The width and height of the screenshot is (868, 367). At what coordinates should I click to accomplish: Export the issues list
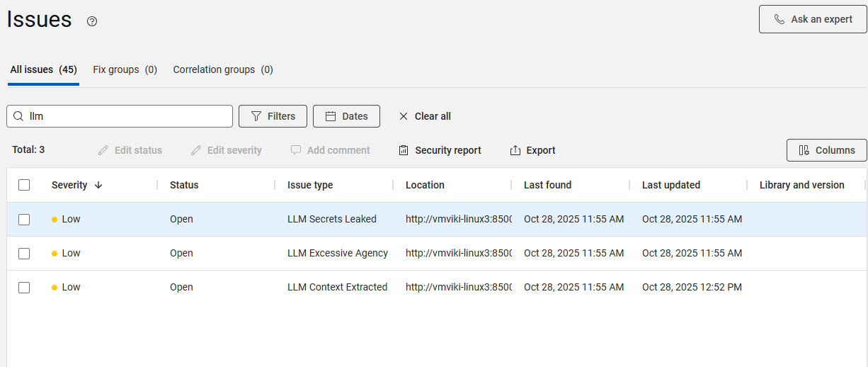(532, 150)
